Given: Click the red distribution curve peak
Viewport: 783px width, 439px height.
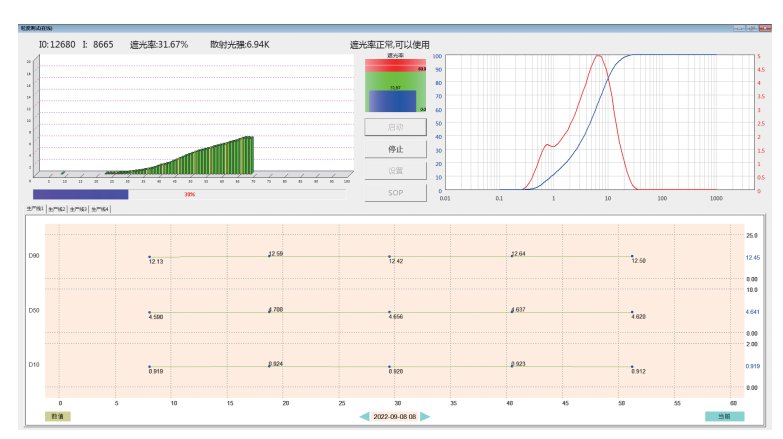Looking at the screenshot, I should click(x=598, y=56).
